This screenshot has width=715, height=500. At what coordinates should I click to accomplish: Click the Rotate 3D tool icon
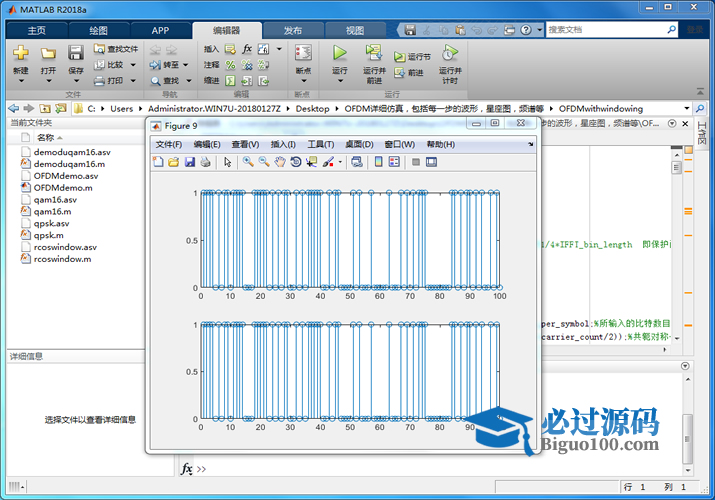296,162
